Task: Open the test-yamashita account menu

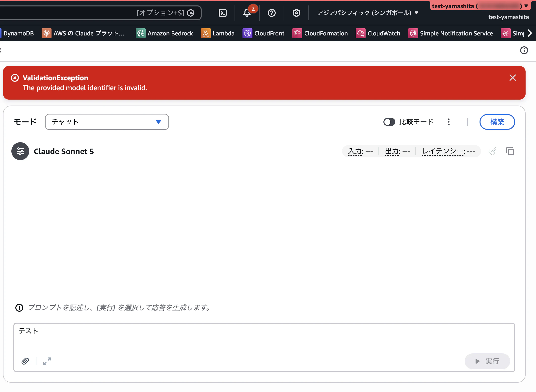Action: [x=481, y=6]
